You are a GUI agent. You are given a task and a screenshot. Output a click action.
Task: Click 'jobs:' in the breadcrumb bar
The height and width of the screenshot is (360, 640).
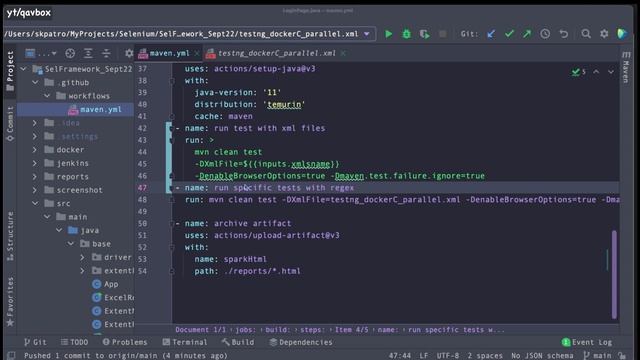click(x=245, y=330)
